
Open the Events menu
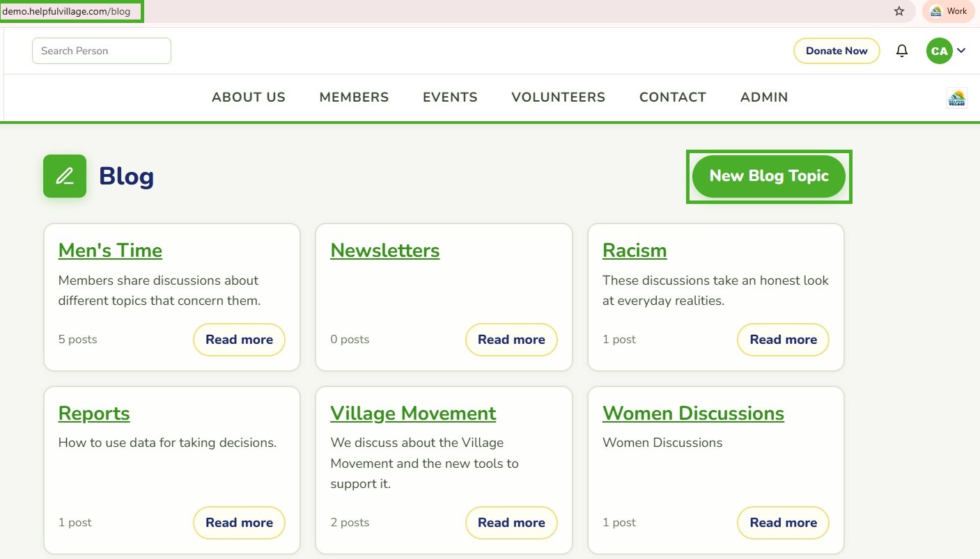click(450, 97)
